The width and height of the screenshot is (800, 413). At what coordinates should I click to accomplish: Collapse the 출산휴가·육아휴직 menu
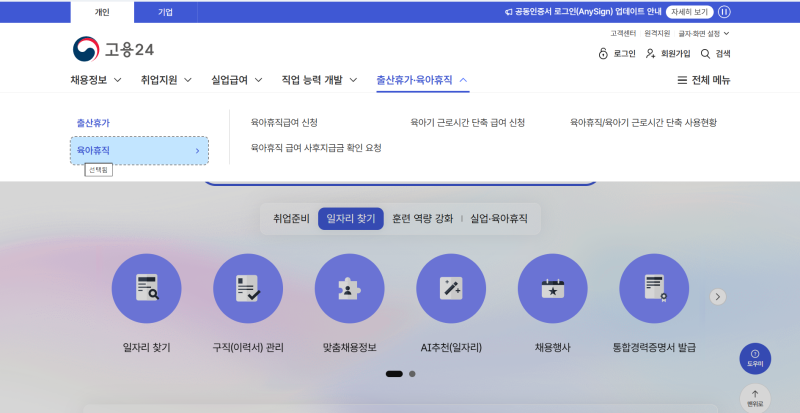click(422, 80)
